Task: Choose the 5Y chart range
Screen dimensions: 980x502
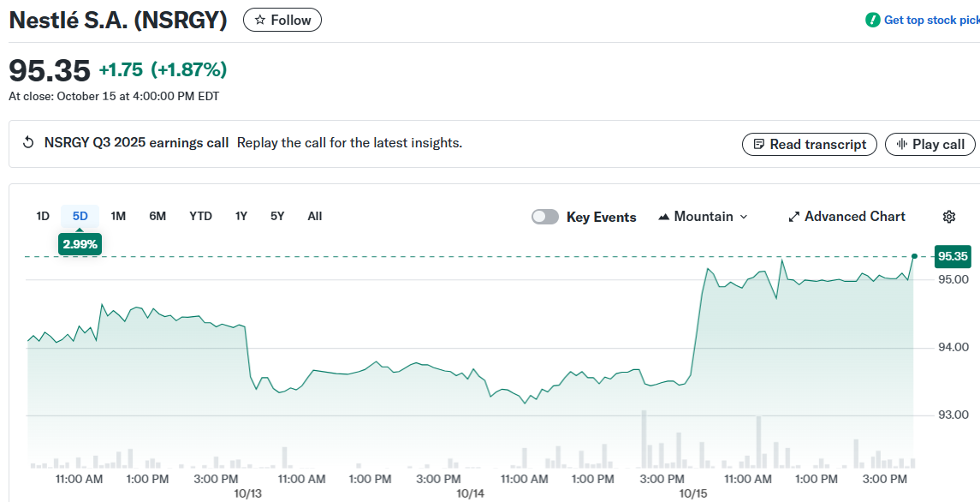Action: [x=277, y=216]
